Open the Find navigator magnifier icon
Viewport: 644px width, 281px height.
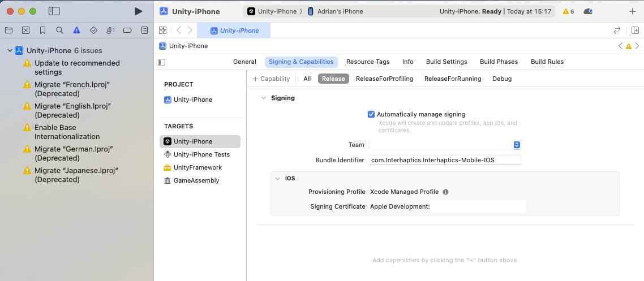(x=59, y=30)
